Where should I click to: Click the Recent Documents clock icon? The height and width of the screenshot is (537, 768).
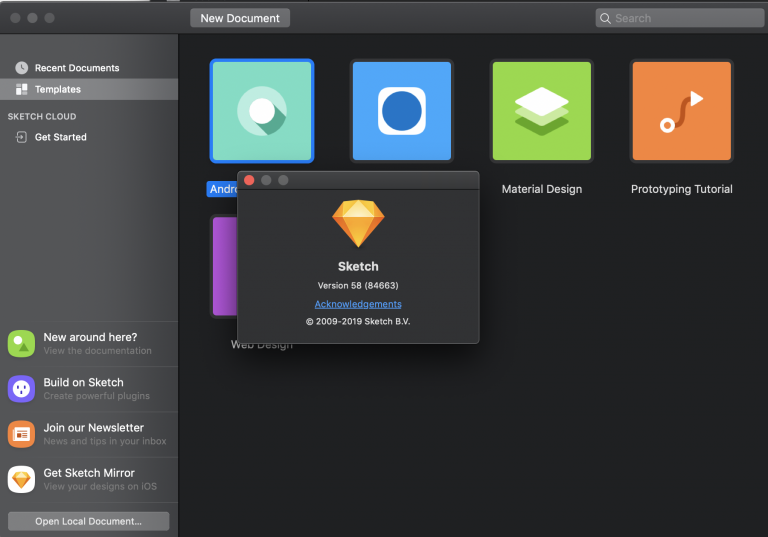[22, 68]
